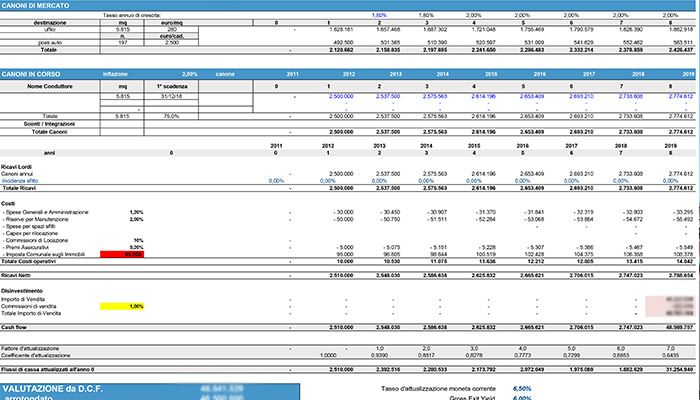The width and height of the screenshot is (700, 400).
Task: Select the 31/12/18 expiry date cell
Action: [x=171, y=96]
